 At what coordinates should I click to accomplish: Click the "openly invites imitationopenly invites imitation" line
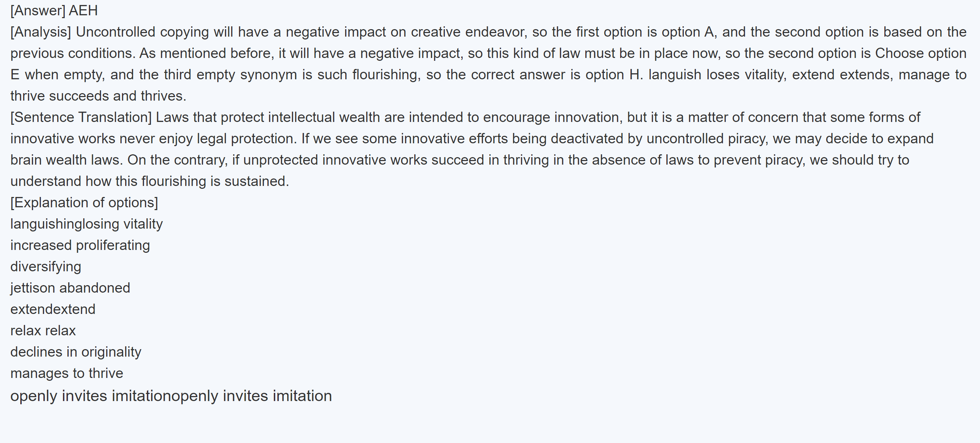click(x=171, y=396)
